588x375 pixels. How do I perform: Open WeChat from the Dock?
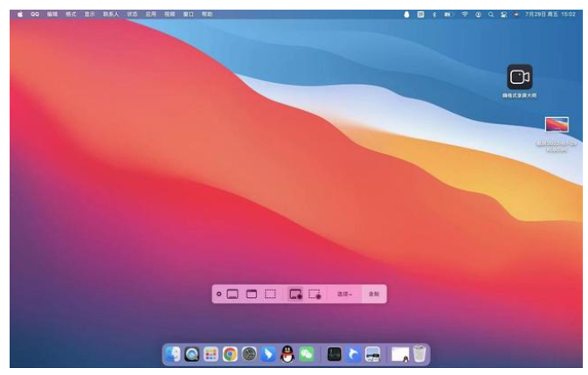coord(307,354)
